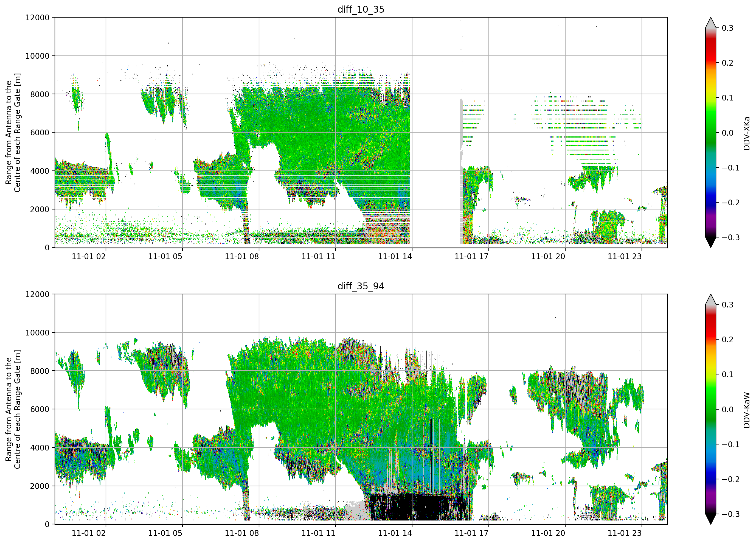
Task: Click the 2000 tick on diff_35_94 y-axis
Action: [x=40, y=486]
